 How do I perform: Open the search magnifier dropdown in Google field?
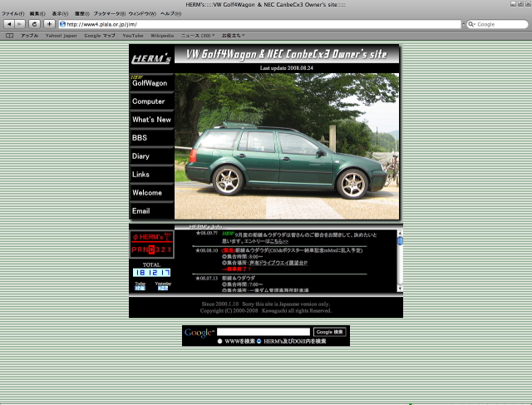point(471,24)
